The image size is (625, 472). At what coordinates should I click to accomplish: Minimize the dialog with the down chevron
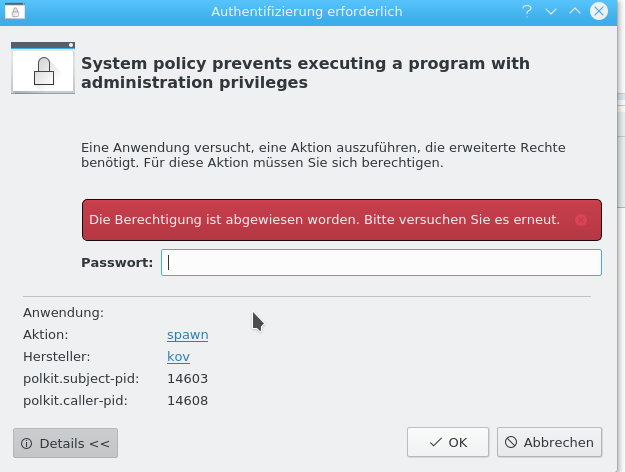551,11
